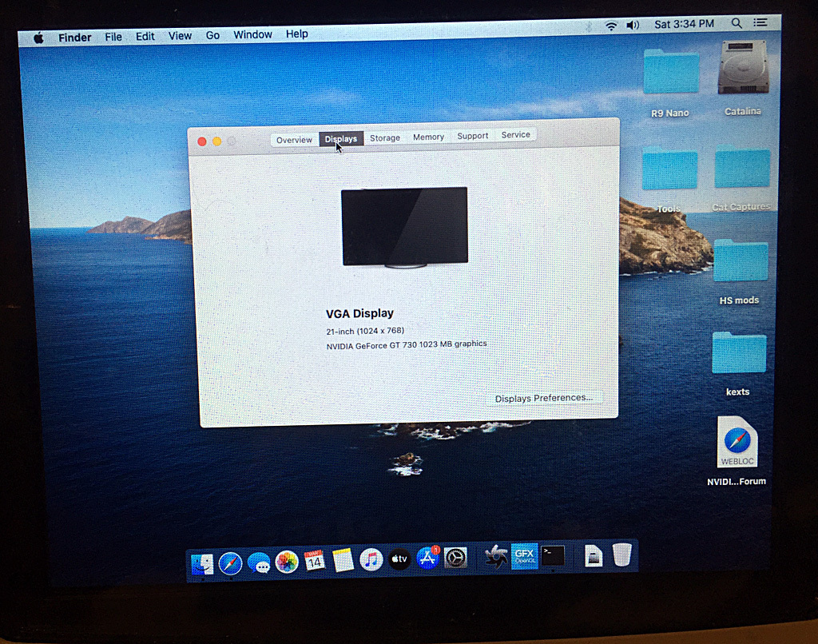Open Photos app in the Dock

[287, 563]
